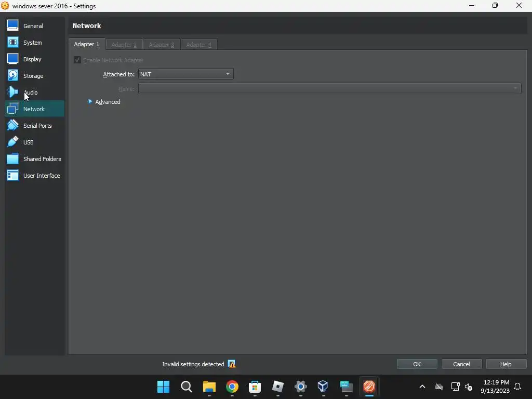Click the Invalid settings detected text

tap(193, 364)
